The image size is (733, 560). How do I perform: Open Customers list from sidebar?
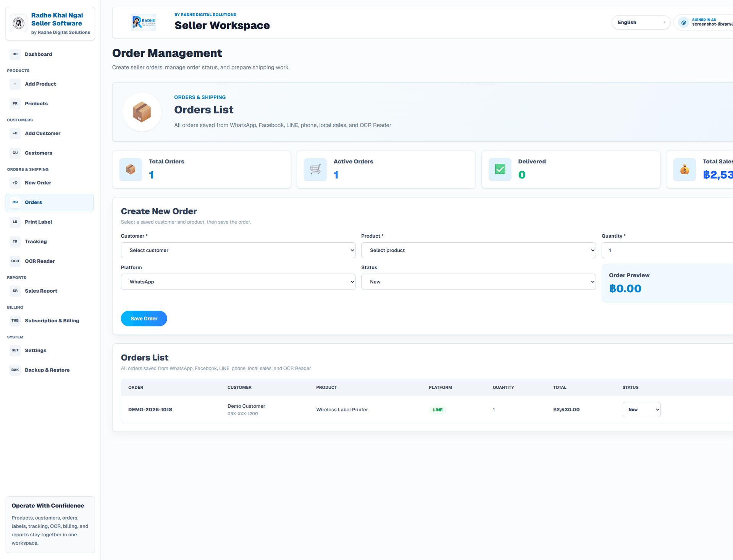(50, 153)
